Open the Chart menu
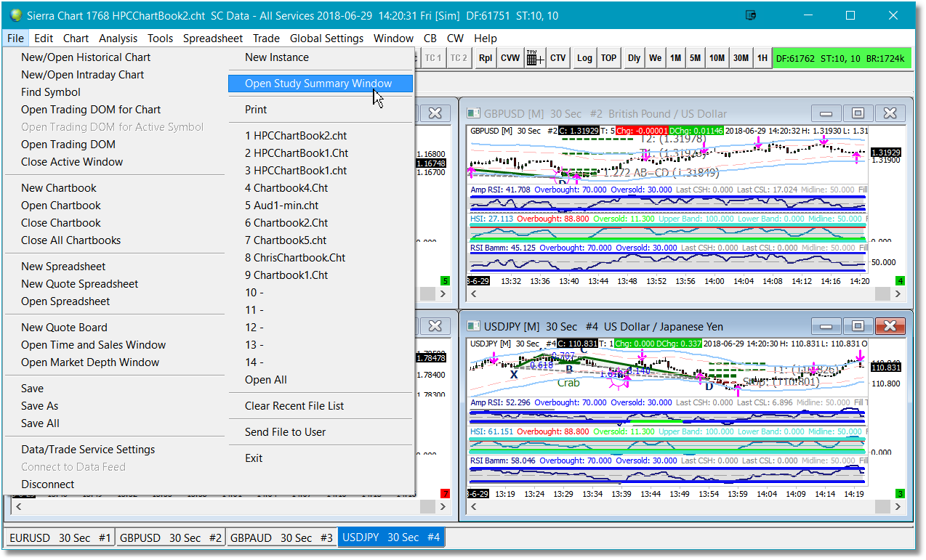 76,38
